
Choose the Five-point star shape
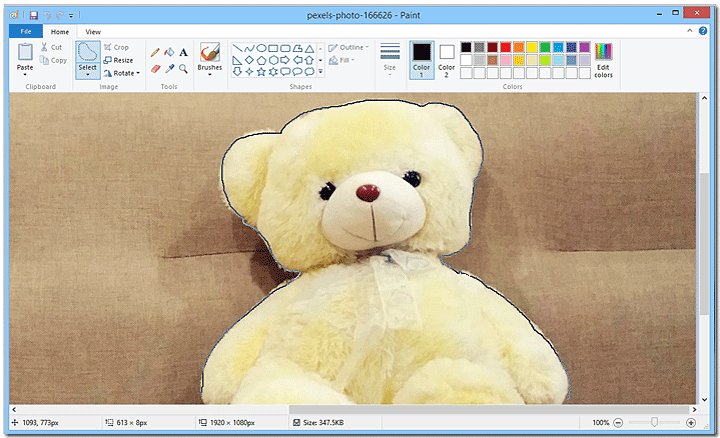coord(261,72)
